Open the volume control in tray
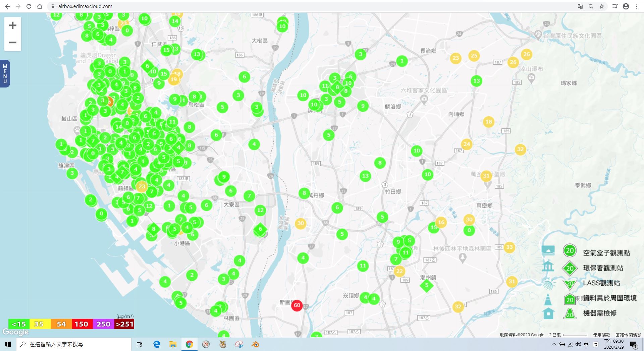The image size is (644, 351). (x=578, y=344)
